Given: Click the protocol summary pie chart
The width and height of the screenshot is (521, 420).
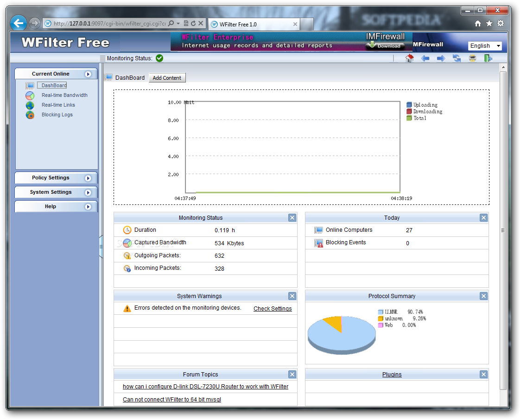Looking at the screenshot, I should [x=342, y=335].
